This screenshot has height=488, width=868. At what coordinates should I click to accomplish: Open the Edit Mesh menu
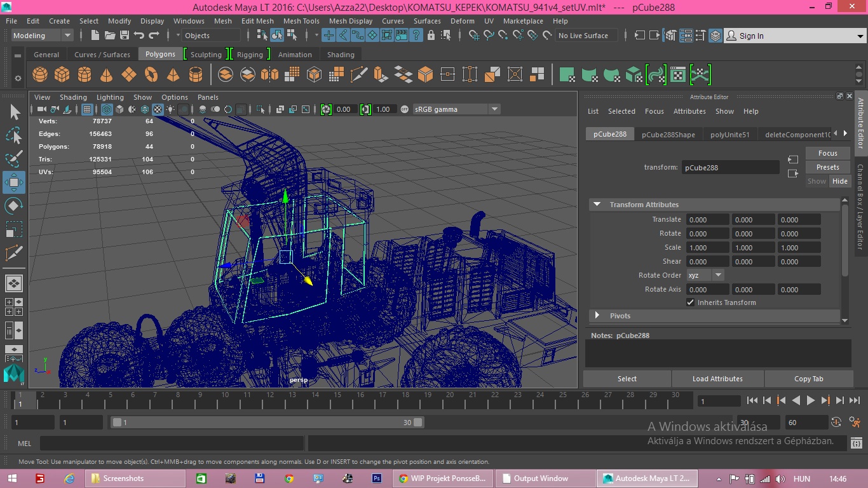(x=257, y=21)
